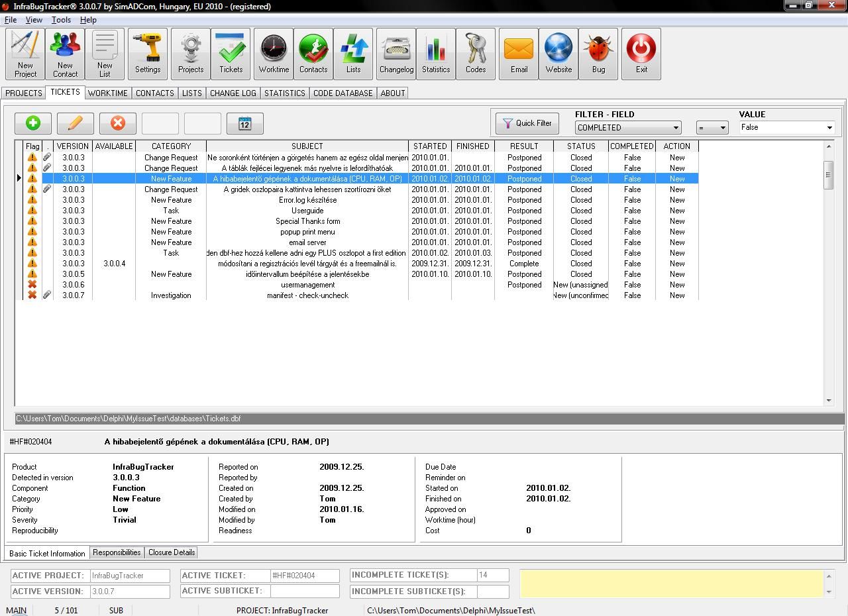848x616 pixels.
Task: Sort by the SUBJECT column header
Action: pyautogui.click(x=307, y=146)
